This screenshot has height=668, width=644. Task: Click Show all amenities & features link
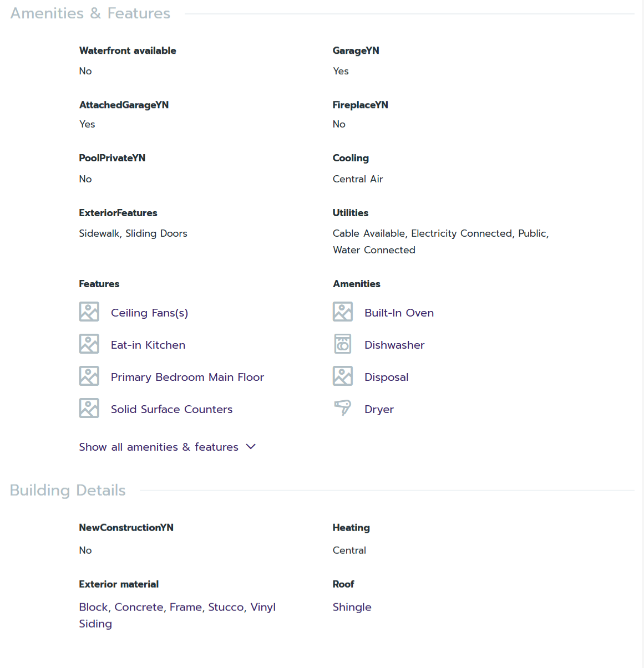point(159,447)
